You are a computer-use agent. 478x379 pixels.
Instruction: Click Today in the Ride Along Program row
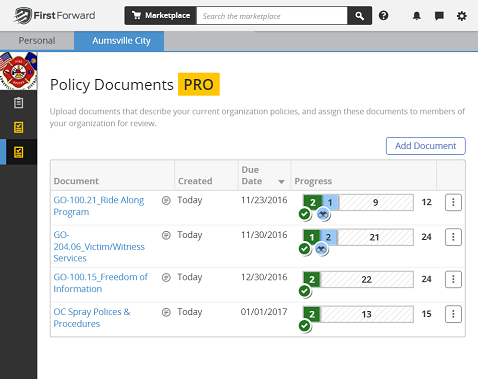click(190, 200)
